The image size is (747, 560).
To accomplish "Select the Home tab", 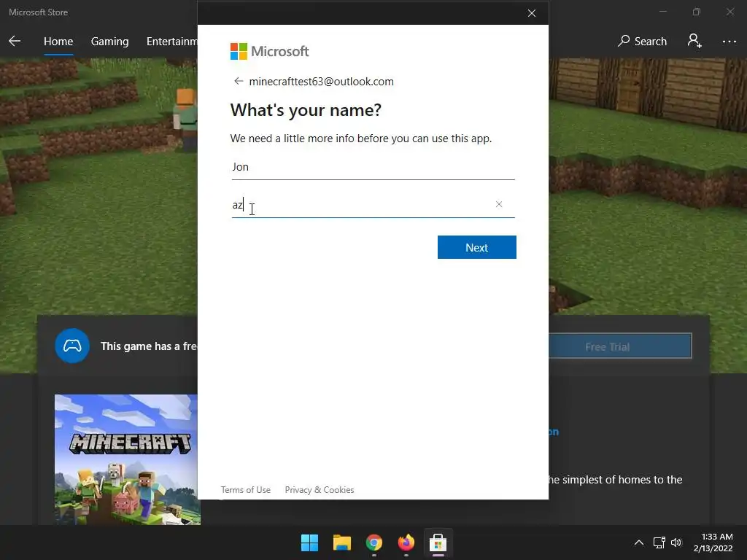I will pos(58,42).
